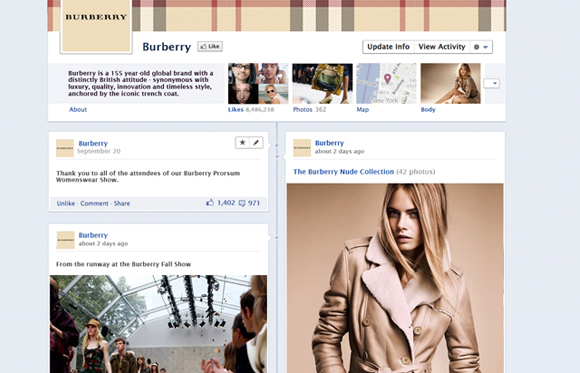This screenshot has height=373, width=580.
Task: Click 'about 2 days ago' on Fall Show post
Action: point(103,243)
